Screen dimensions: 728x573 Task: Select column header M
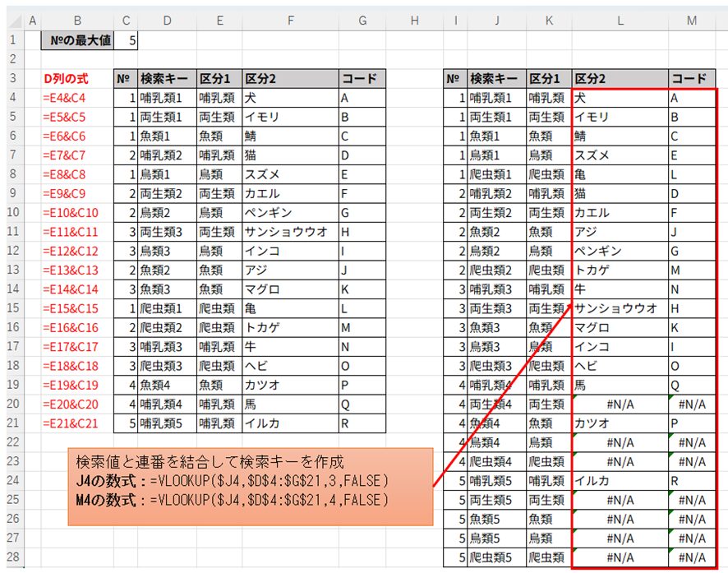pyautogui.click(x=693, y=18)
